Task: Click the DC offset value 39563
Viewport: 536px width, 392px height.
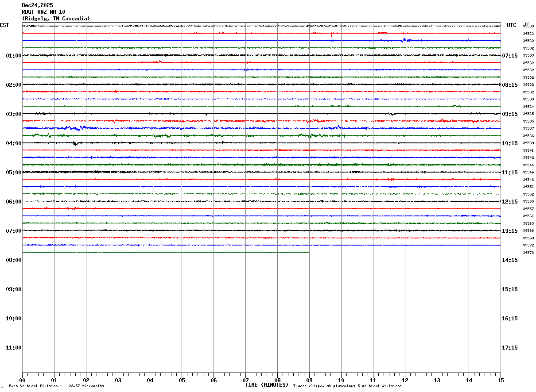Action: pyautogui.click(x=528, y=223)
